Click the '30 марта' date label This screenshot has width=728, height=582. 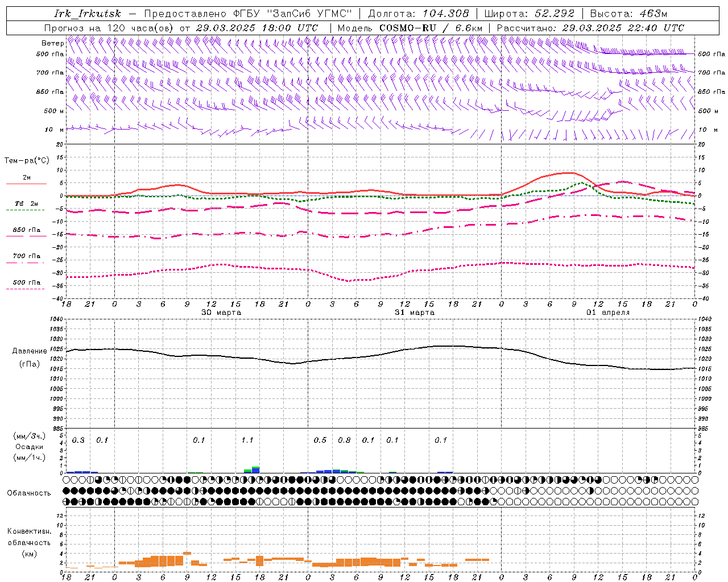click(221, 312)
